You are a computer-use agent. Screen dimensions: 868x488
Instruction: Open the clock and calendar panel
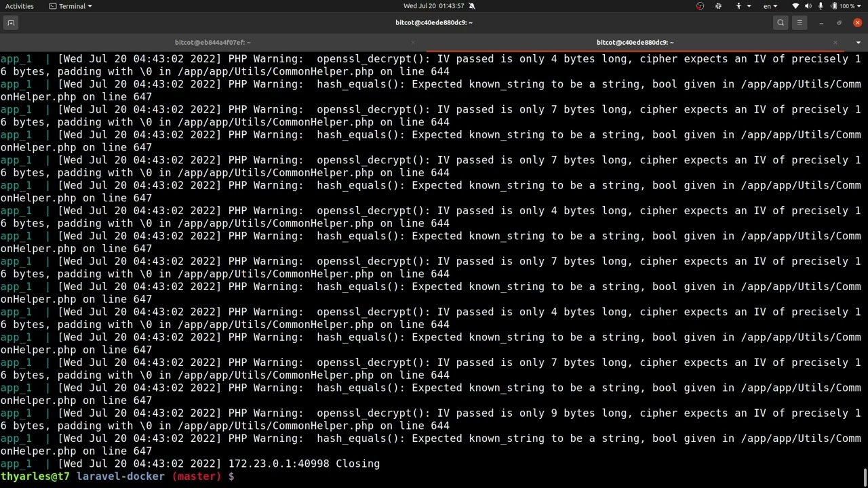pos(433,6)
